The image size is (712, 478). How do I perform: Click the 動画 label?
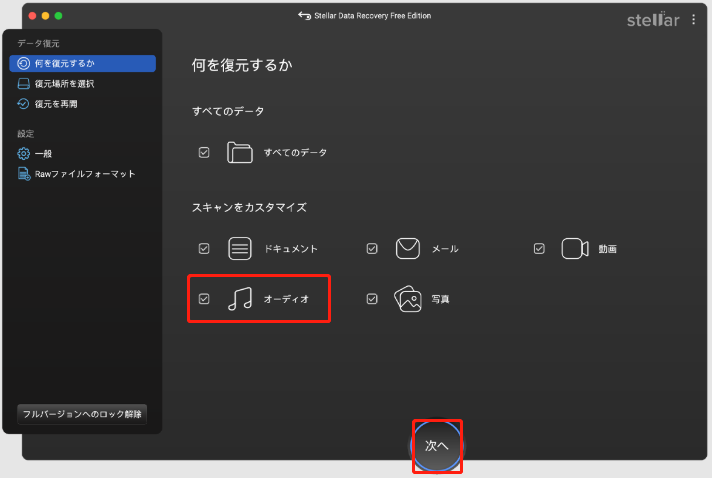[x=607, y=249]
